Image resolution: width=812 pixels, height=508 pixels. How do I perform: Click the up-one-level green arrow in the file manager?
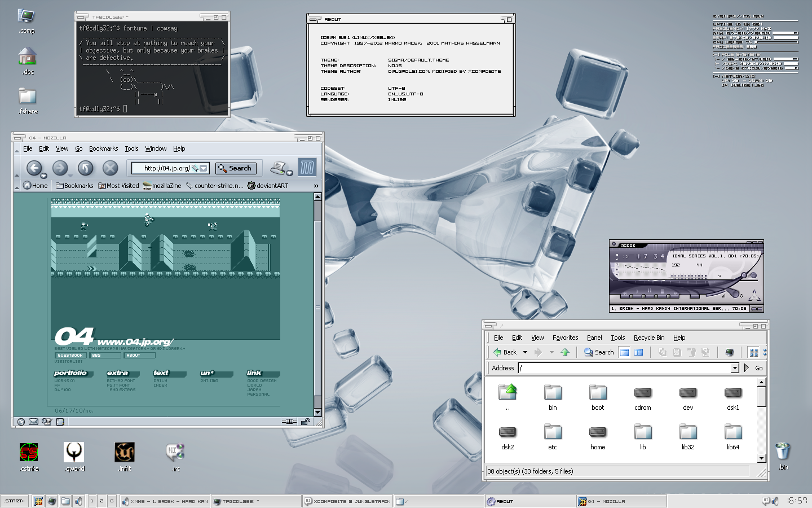(x=565, y=352)
